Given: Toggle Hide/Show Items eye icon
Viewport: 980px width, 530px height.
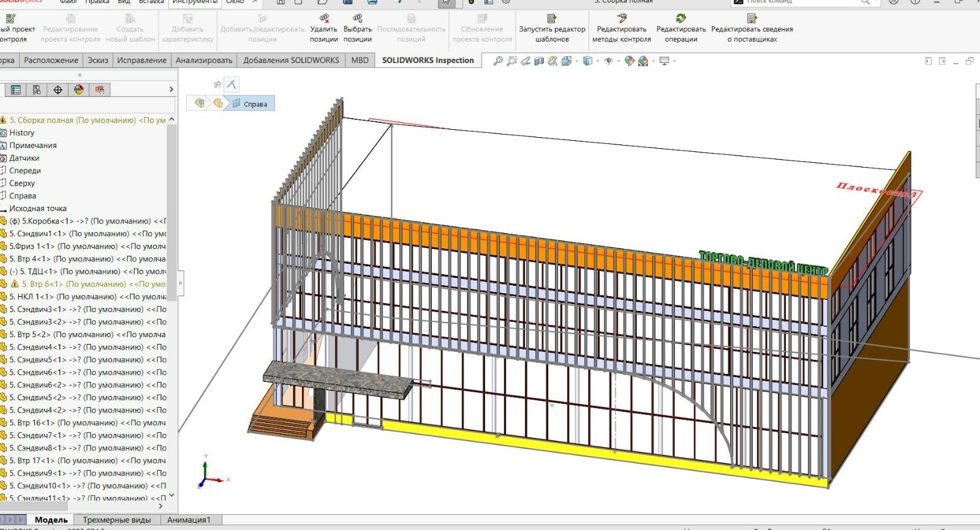Looking at the screenshot, I should point(608,61).
